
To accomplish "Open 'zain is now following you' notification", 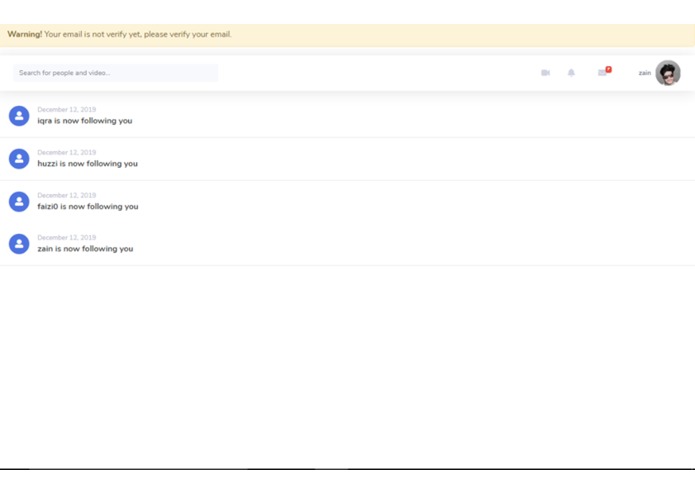I will pos(85,249).
